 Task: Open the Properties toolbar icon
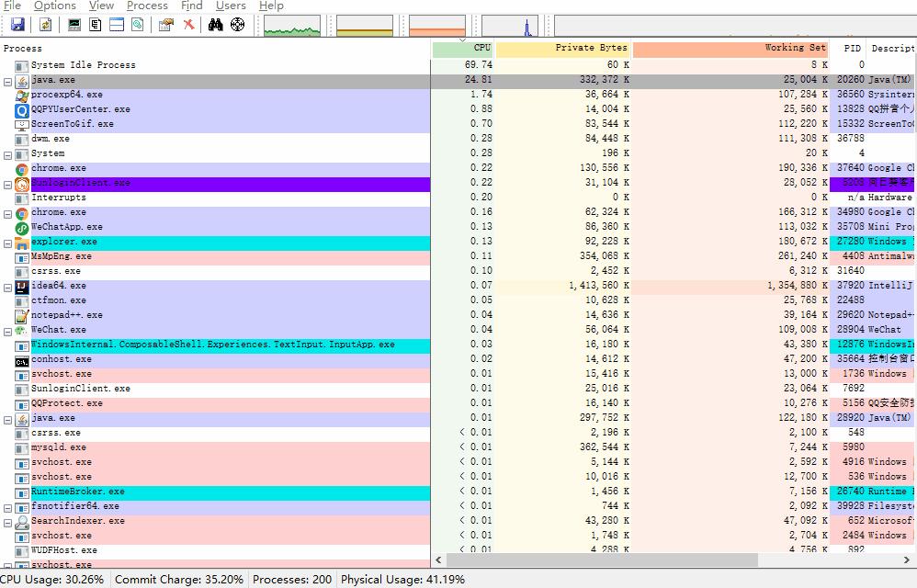tap(165, 25)
